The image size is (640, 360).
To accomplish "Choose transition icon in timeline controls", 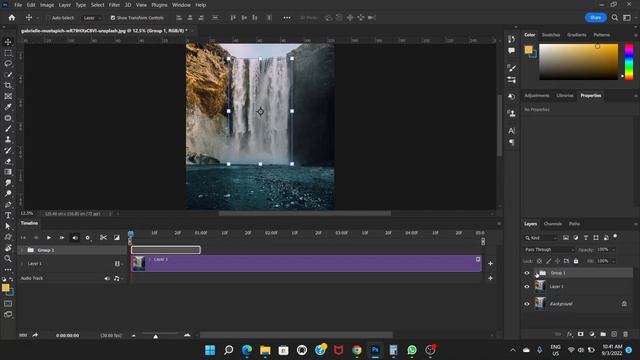I will point(117,238).
